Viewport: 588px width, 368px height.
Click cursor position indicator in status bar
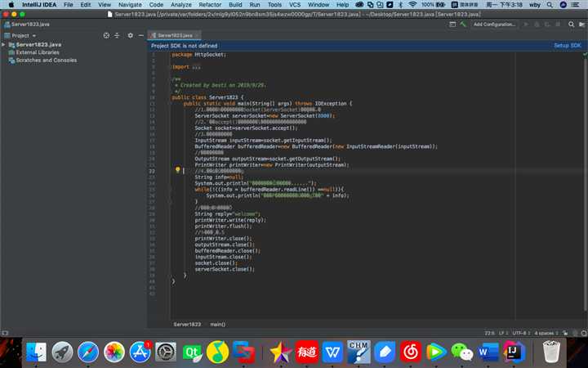pos(489,333)
